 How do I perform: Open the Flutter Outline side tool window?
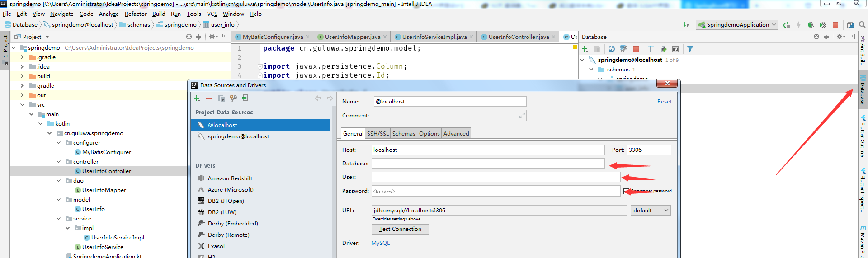(863, 136)
